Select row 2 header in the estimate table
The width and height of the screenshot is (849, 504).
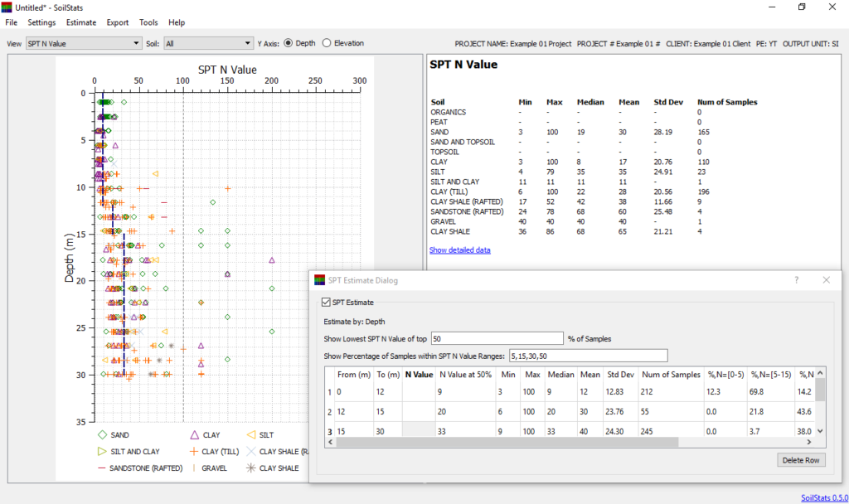(x=329, y=412)
